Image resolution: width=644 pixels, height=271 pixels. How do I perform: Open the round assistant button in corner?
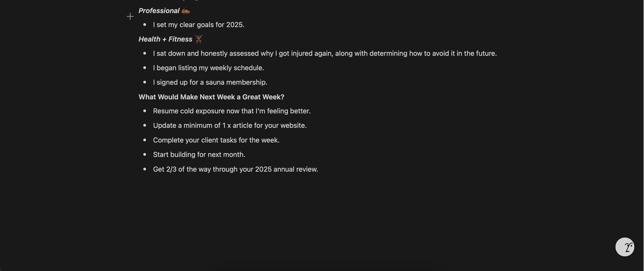pyautogui.click(x=625, y=247)
